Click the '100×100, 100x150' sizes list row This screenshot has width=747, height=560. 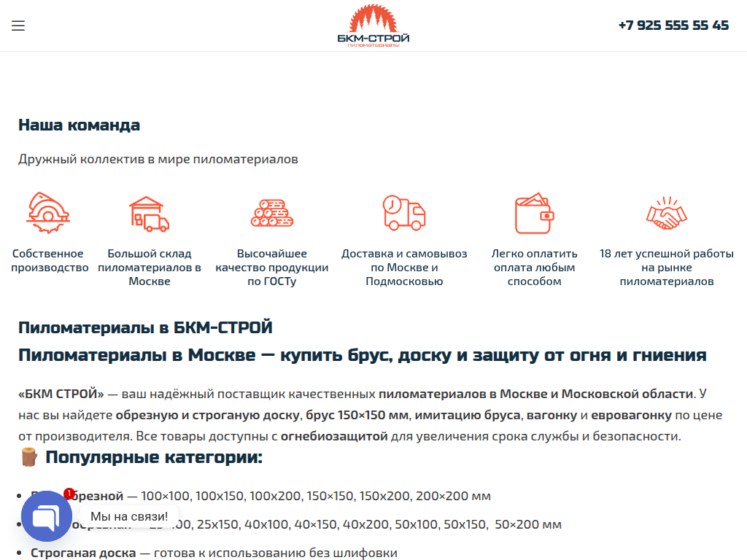pyautogui.click(x=260, y=496)
